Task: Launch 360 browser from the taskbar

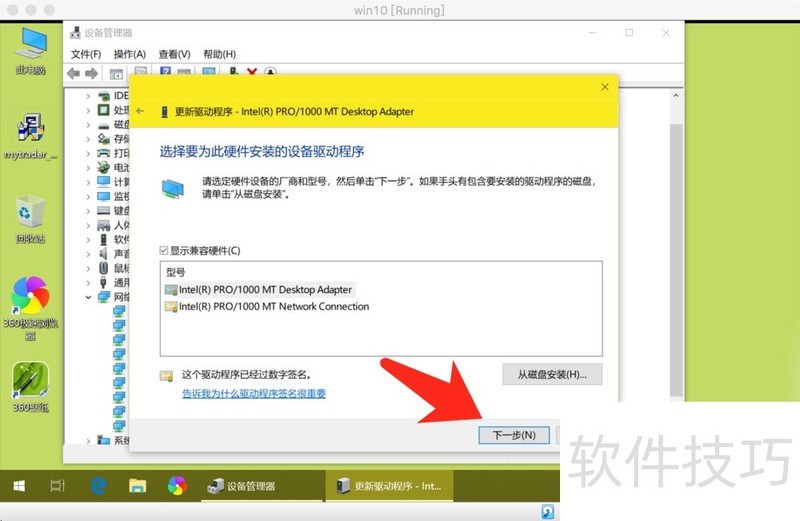Action: pyautogui.click(x=177, y=486)
